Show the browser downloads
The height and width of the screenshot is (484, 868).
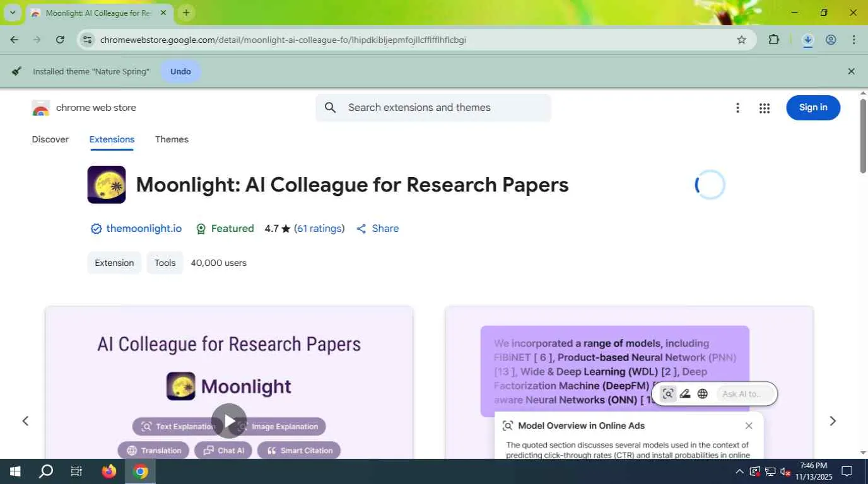click(807, 40)
